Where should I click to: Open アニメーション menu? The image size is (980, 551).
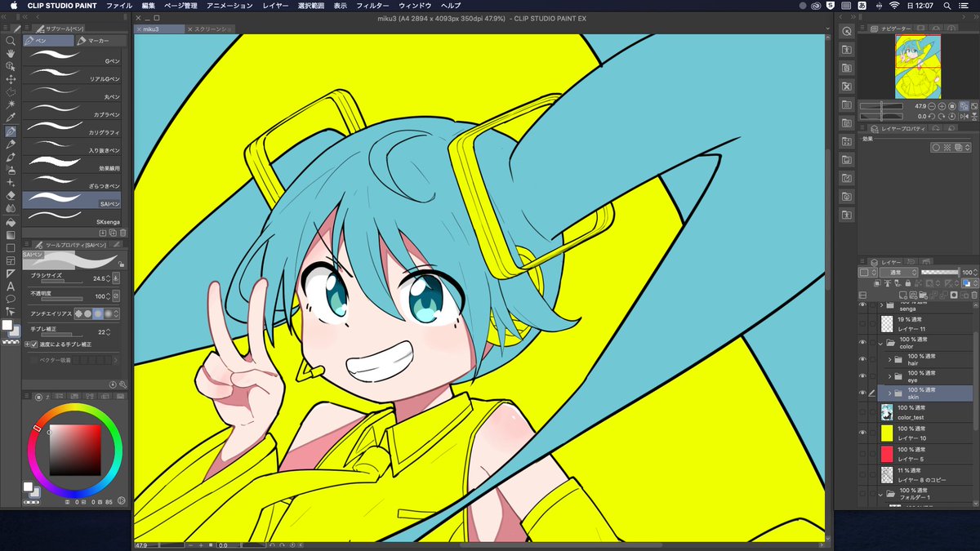(229, 6)
